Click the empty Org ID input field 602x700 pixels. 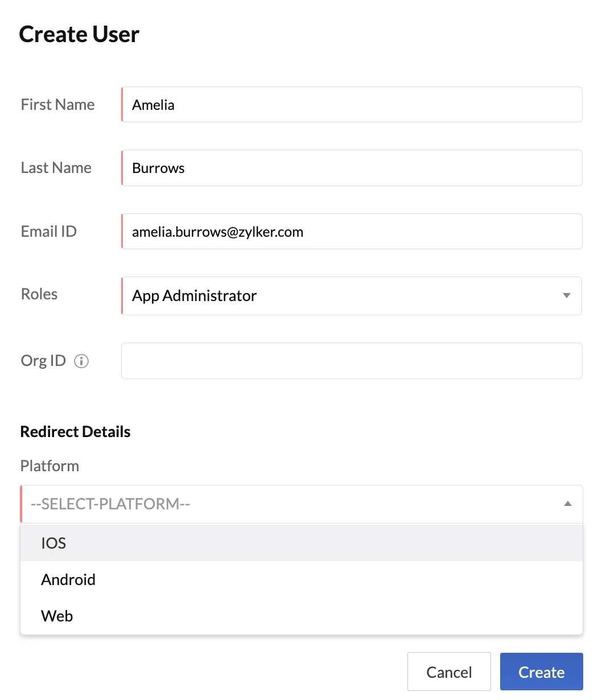[x=352, y=360]
